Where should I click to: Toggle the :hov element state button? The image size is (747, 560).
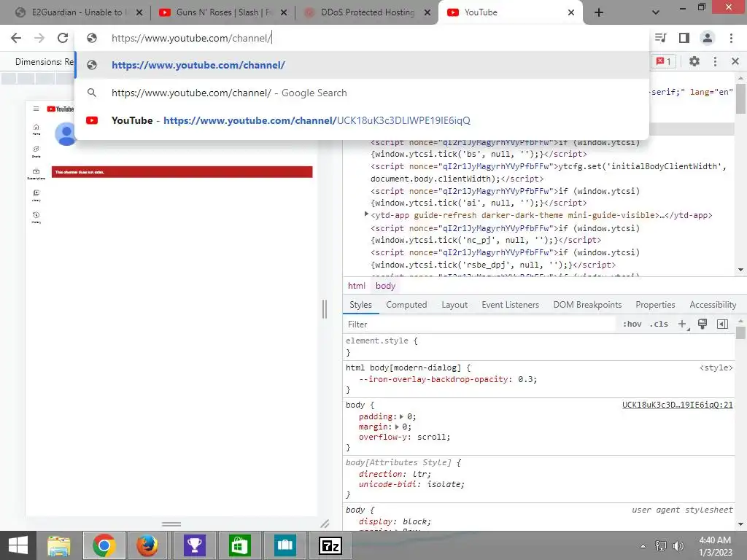tap(632, 324)
